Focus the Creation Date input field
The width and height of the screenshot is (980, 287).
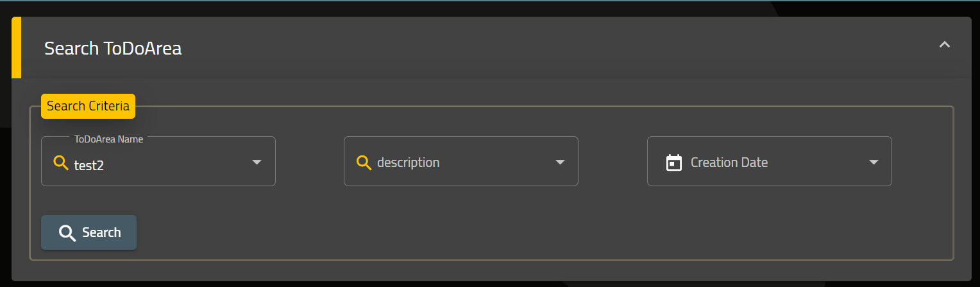click(770, 161)
